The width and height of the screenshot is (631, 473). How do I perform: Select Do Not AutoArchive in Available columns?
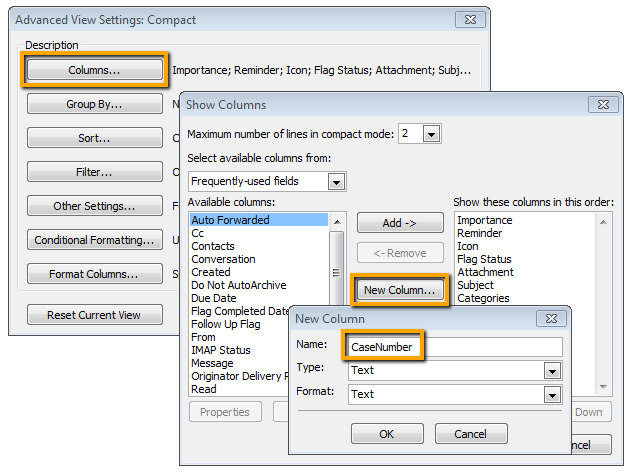(259, 285)
